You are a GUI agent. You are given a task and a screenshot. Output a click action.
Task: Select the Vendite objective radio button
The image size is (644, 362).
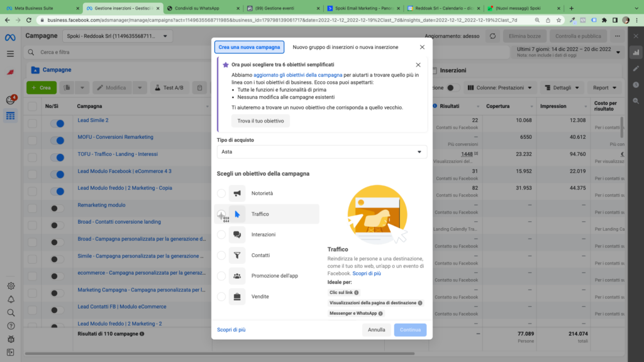pyautogui.click(x=221, y=297)
